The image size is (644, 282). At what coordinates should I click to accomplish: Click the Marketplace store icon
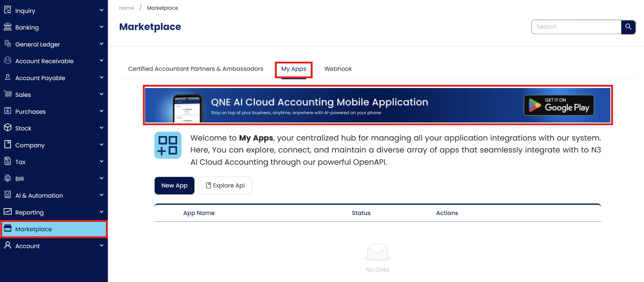click(8, 229)
